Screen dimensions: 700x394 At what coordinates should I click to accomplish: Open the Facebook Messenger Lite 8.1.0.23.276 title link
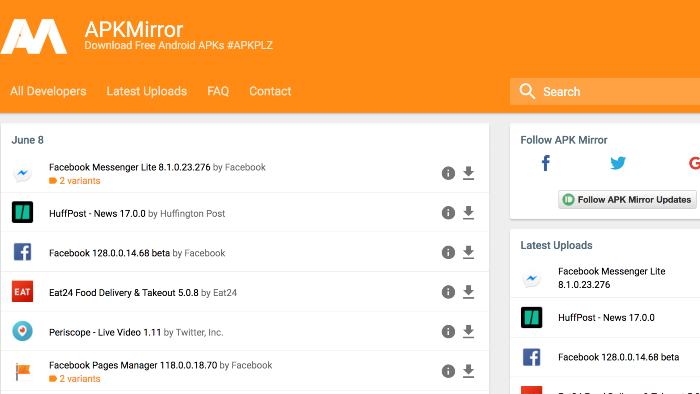pos(129,167)
